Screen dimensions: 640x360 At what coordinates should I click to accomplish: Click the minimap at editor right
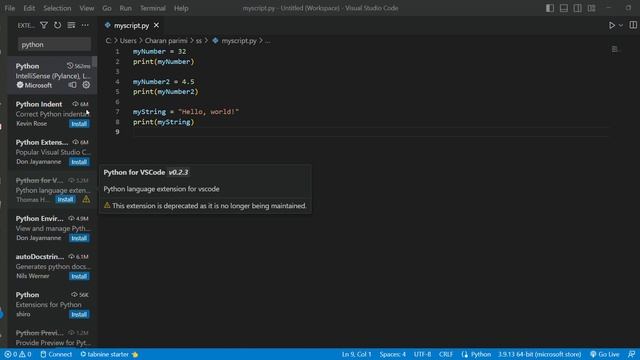[x=615, y=49]
